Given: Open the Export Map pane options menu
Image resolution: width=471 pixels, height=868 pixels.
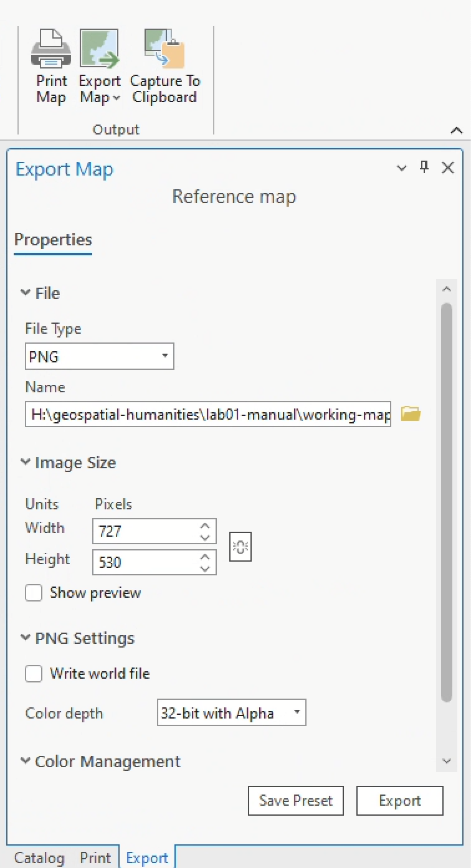Looking at the screenshot, I should [402, 168].
